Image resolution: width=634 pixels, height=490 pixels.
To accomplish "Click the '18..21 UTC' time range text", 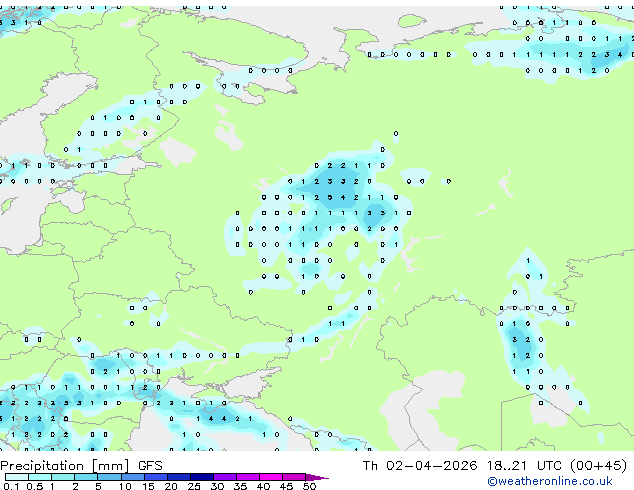I will (524, 466).
